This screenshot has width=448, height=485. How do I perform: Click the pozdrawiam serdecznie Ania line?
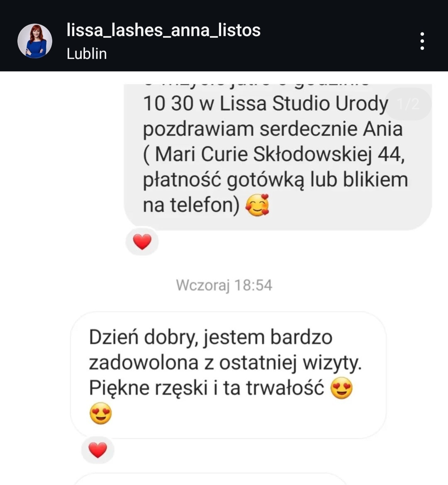273,129
